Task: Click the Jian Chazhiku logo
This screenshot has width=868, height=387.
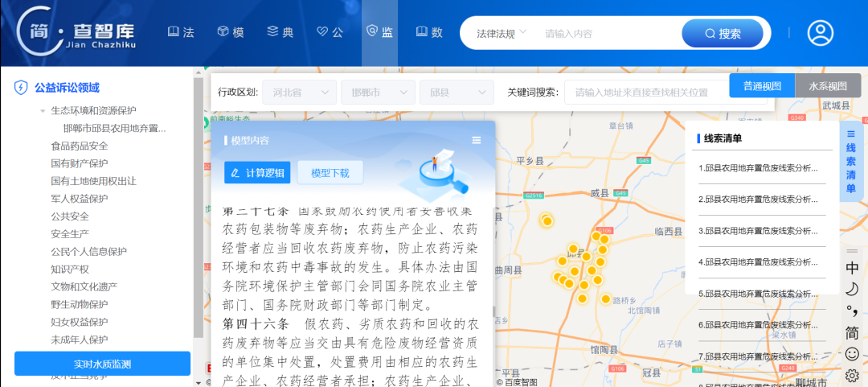Action: 76,33
